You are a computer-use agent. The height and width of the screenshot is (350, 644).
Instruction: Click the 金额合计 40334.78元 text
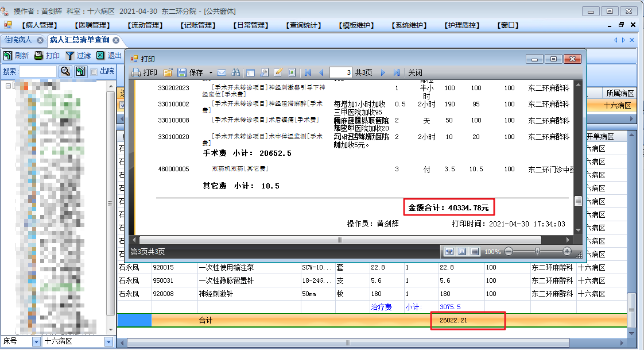pyautogui.click(x=448, y=207)
